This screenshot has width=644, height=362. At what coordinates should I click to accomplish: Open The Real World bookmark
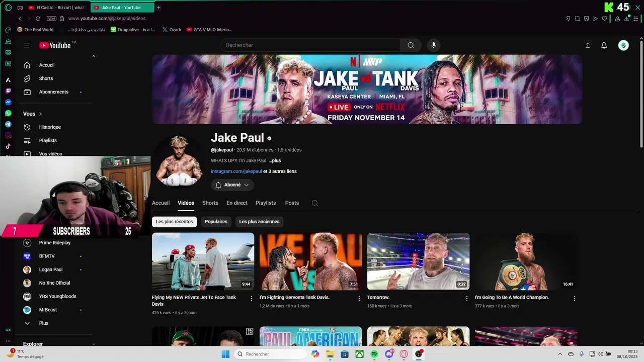pyautogui.click(x=35, y=30)
